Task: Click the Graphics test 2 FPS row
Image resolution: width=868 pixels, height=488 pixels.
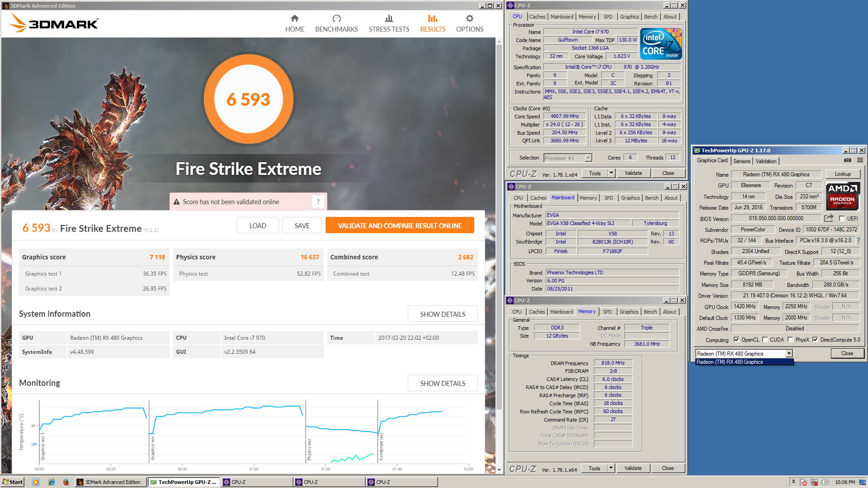Action: [x=94, y=288]
